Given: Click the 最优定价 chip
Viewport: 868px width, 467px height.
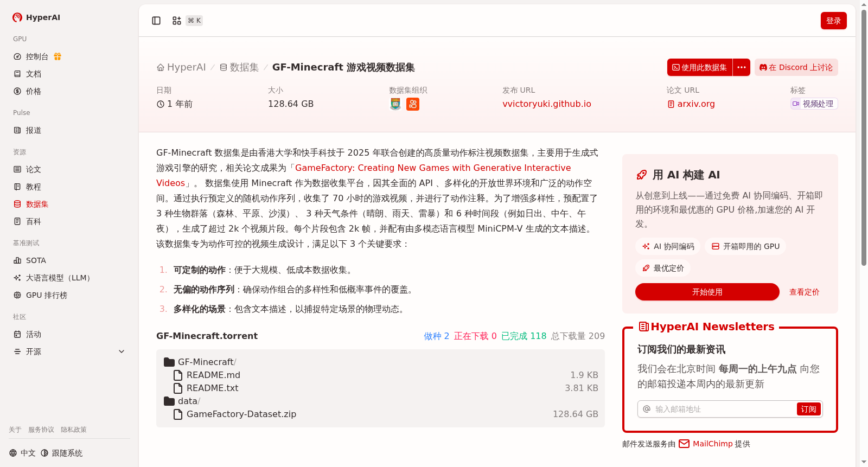Looking at the screenshot, I should 663,268.
